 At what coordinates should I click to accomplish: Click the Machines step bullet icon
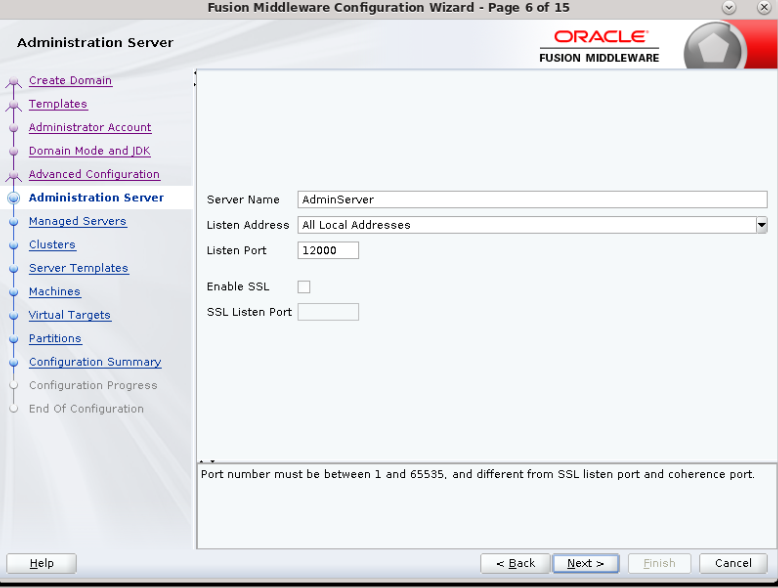pyautogui.click(x=13, y=292)
